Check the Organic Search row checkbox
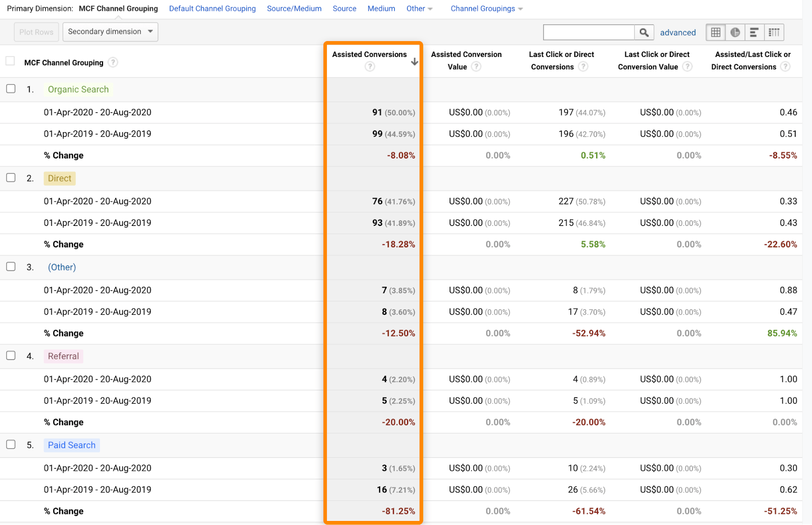 point(11,89)
